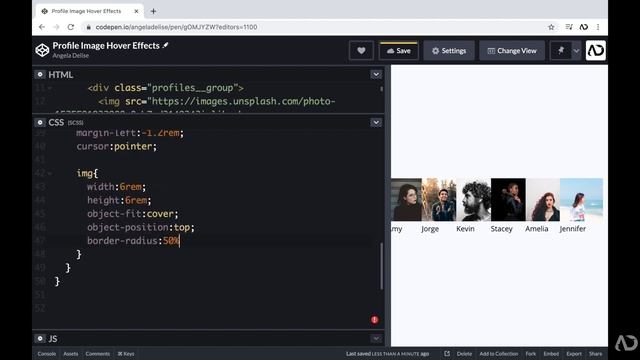
Task: Open HTML editor settings gear
Action: point(40,74)
